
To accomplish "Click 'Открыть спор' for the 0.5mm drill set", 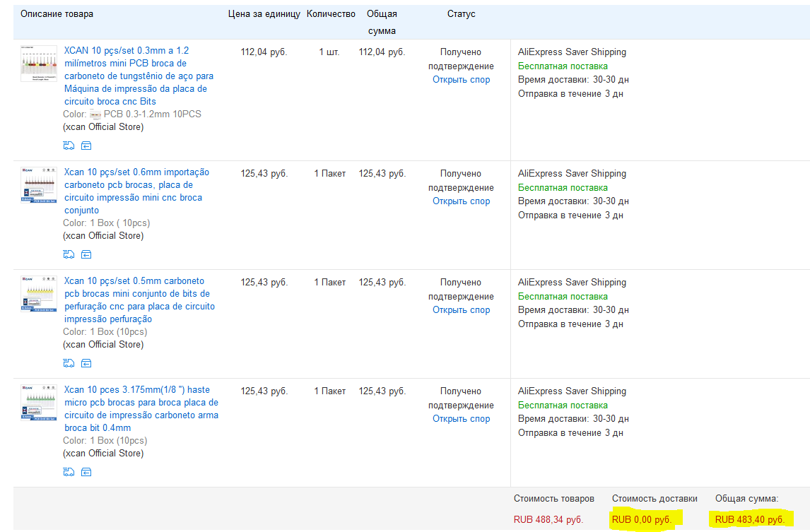I will [461, 310].
